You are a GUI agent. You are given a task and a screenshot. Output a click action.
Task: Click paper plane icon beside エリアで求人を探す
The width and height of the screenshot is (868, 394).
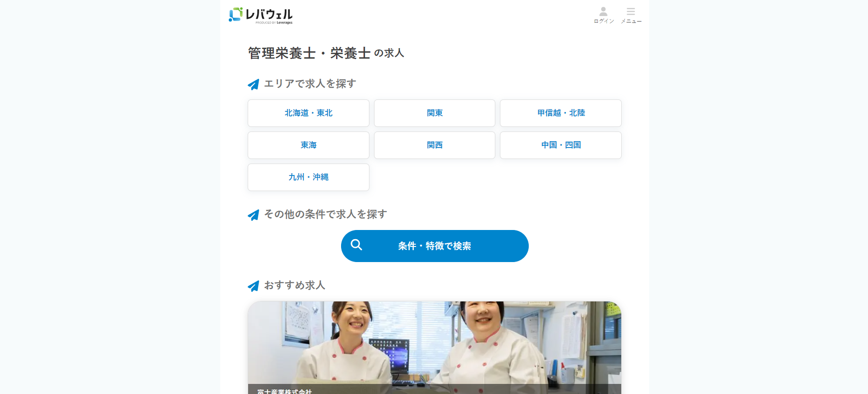[x=253, y=84]
